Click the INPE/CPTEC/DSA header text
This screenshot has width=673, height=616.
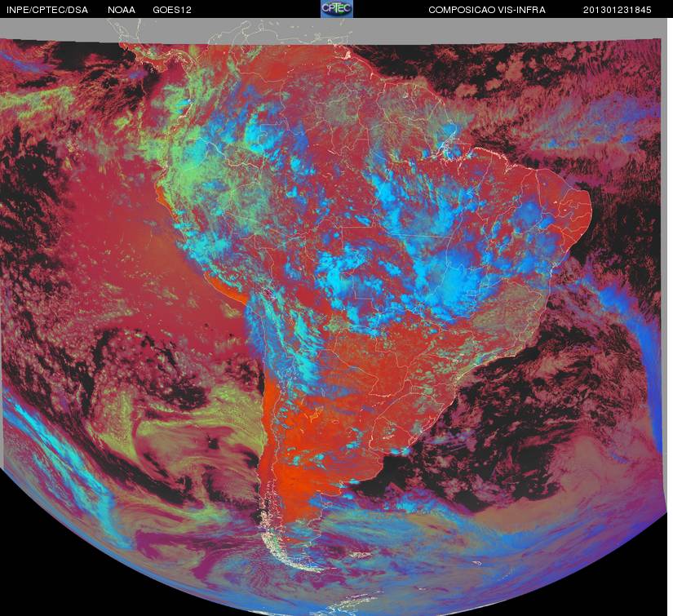[x=46, y=10]
